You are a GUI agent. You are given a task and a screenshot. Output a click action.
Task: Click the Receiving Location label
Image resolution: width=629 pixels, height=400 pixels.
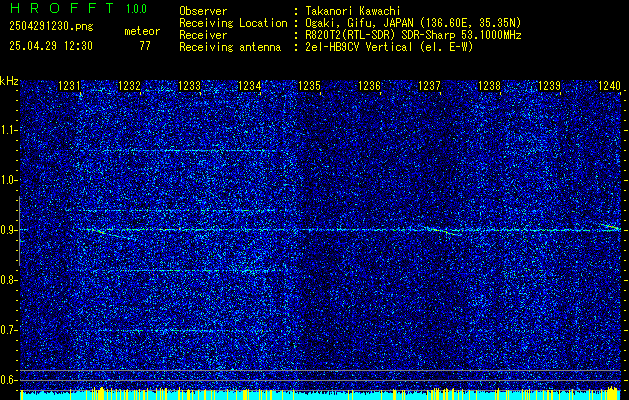coord(233,23)
